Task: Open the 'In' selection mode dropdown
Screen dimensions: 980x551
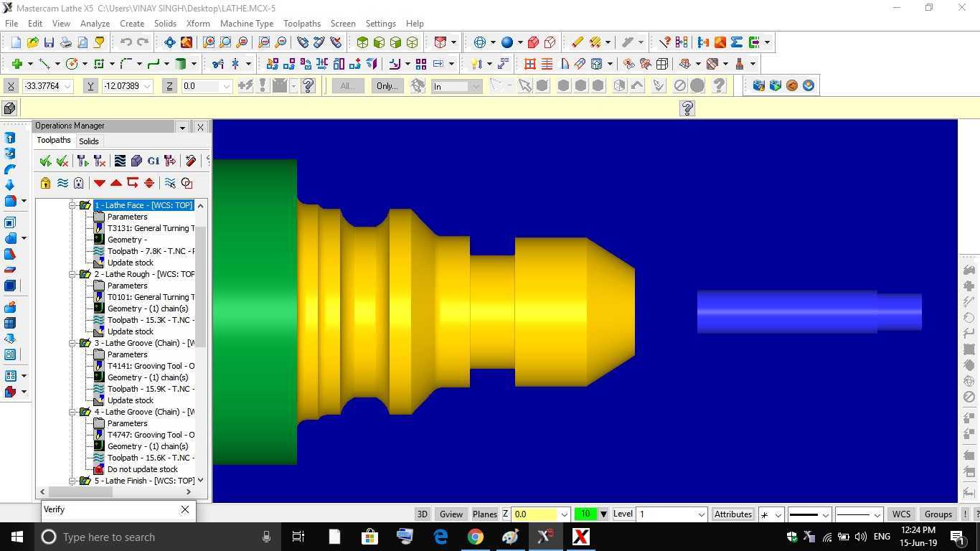Action: click(476, 86)
